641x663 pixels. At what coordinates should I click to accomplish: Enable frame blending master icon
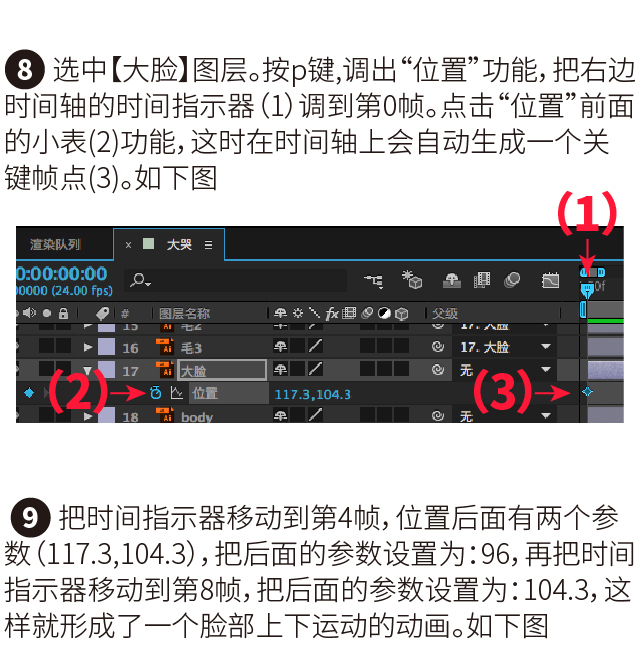click(x=482, y=280)
